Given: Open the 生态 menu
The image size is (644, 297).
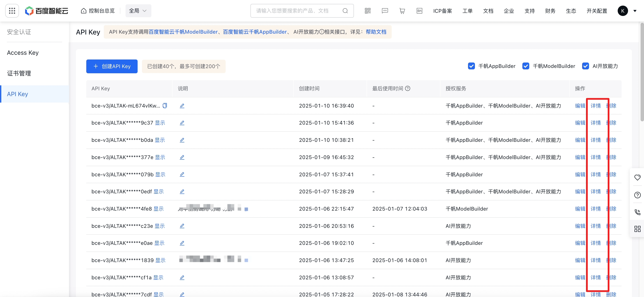Looking at the screenshot, I should coord(571,11).
